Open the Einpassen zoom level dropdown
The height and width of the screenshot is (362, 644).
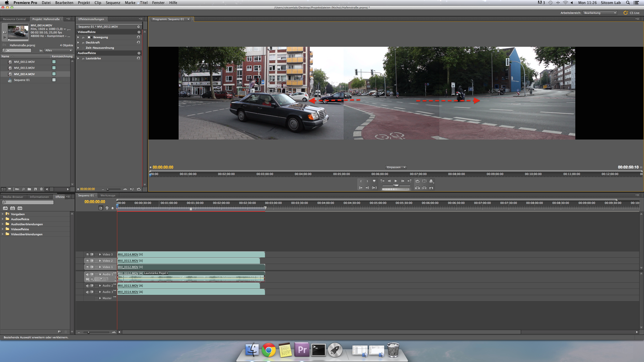click(396, 167)
